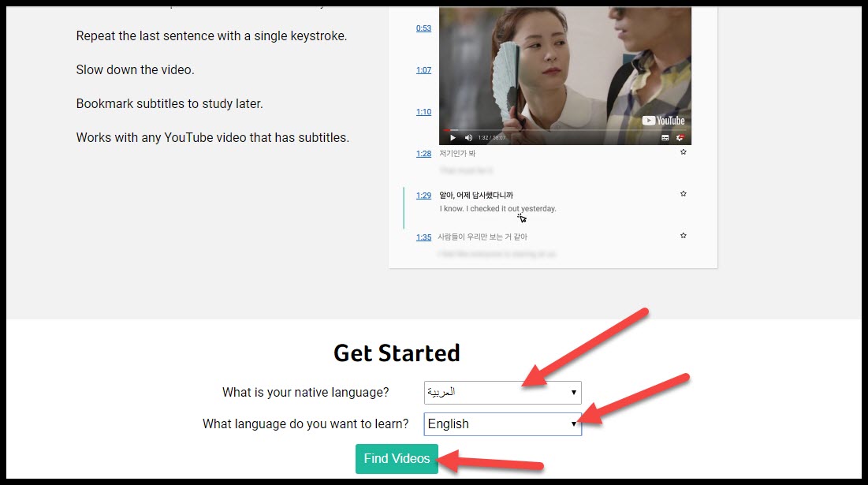Open the video settings gear
The image size is (868, 485).
coord(680,138)
